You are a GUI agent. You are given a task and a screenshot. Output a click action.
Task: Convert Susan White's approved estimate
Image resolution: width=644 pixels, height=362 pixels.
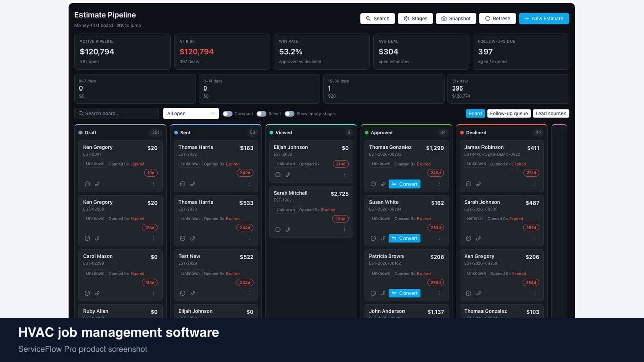[405, 238]
